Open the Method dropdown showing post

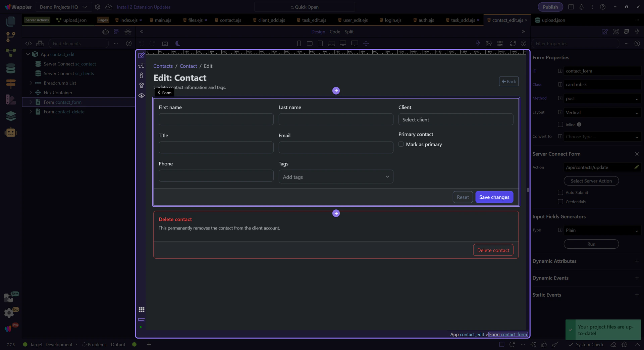602,98
